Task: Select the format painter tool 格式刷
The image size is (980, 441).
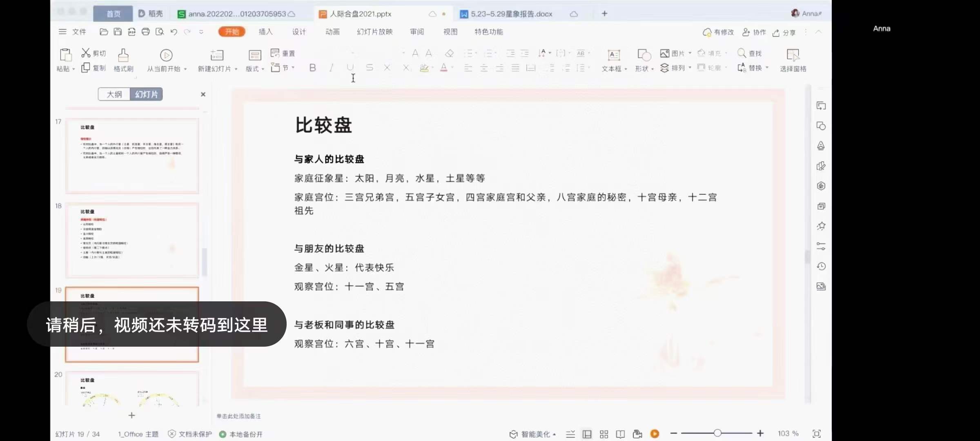Action: [123, 60]
